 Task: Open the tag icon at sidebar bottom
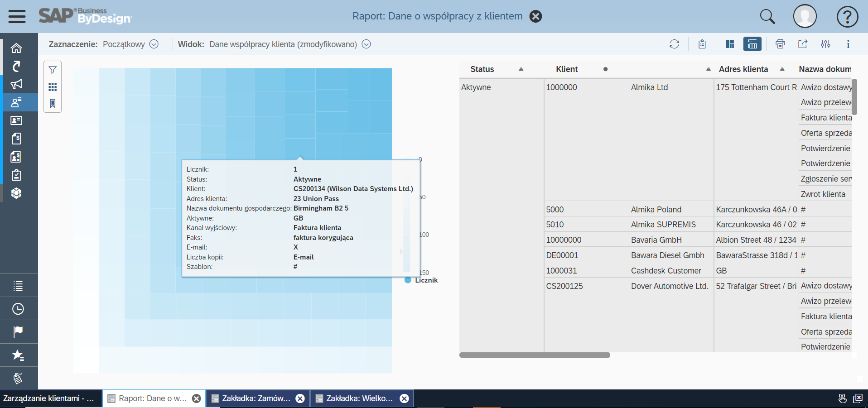[18, 378]
